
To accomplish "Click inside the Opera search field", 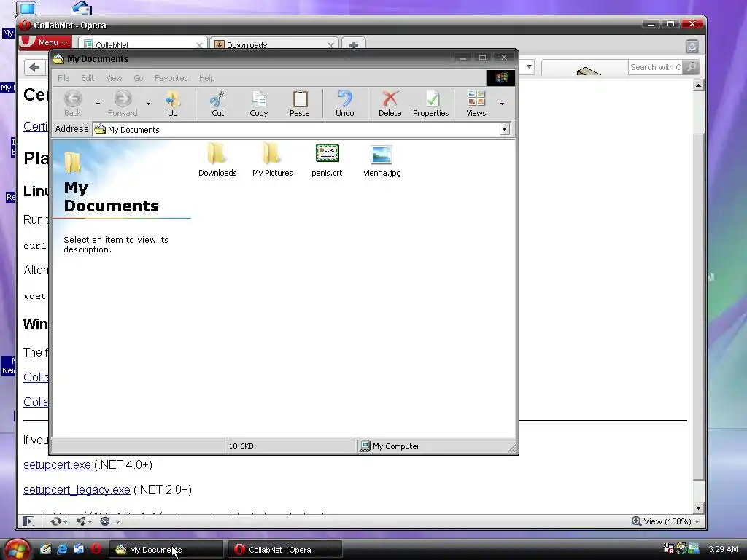I will [x=655, y=67].
